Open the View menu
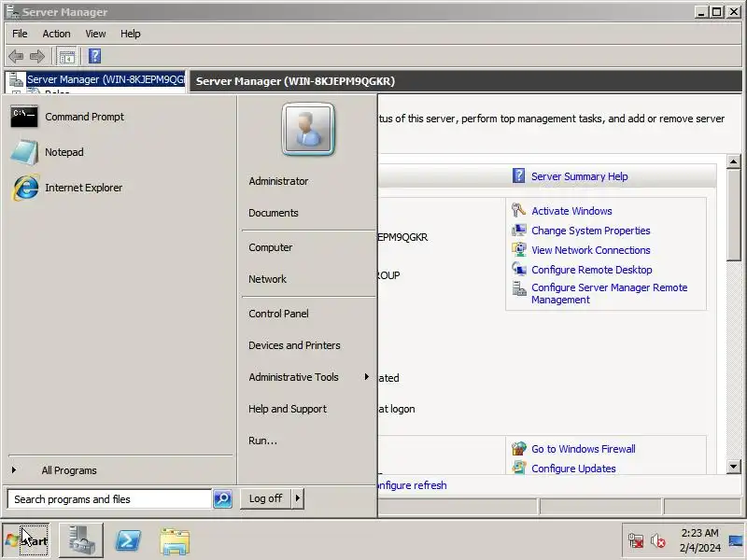Viewport: 747px width, 560px height. (95, 34)
